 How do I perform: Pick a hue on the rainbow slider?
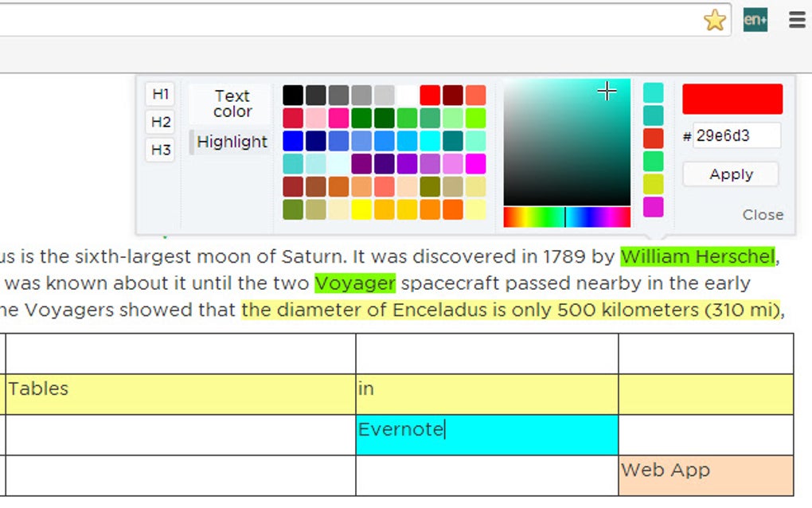565,216
